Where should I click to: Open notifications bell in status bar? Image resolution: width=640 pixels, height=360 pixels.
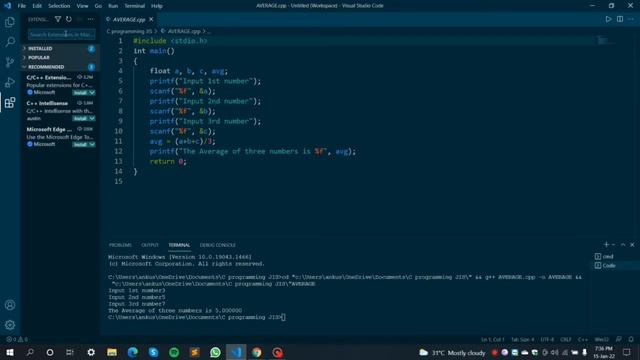click(x=631, y=339)
